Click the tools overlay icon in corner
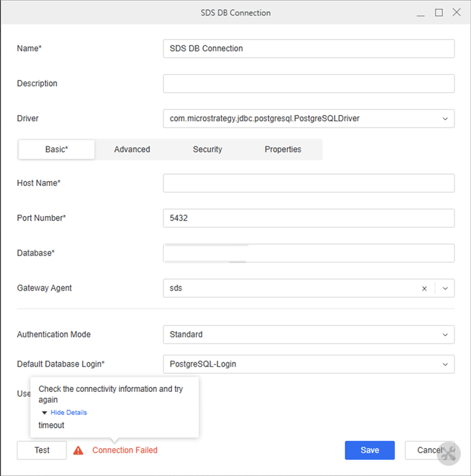 point(448,455)
